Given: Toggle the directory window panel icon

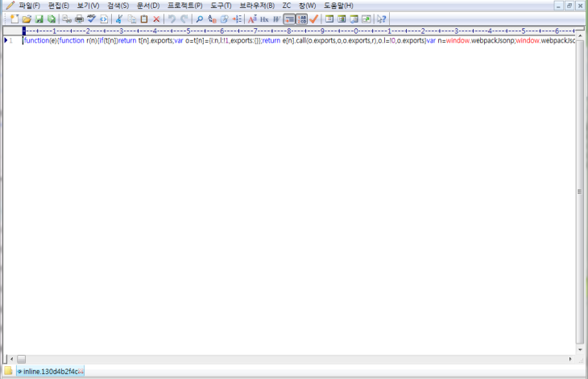Looking at the screenshot, I should pos(329,19).
